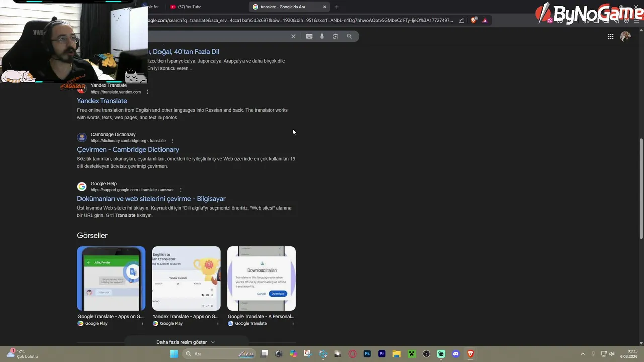Screen dimensions: 644x362
Task: Search by image with Google Lens
Action: [x=336, y=36]
